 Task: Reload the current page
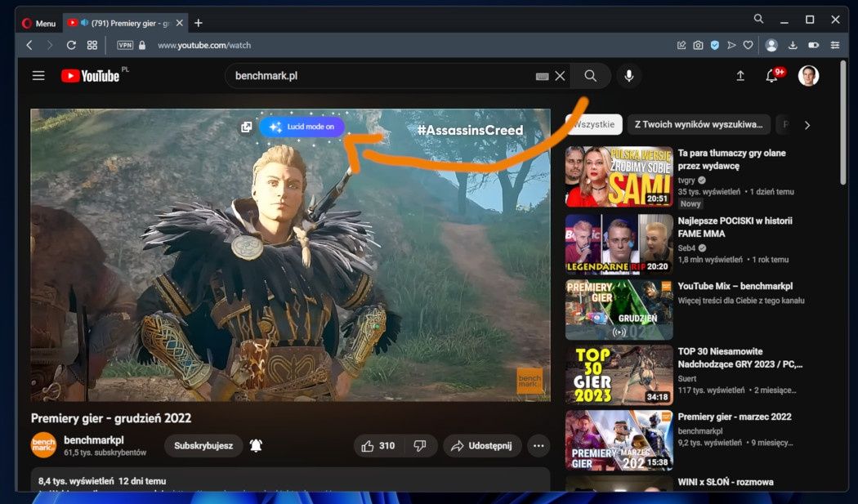pos(71,46)
